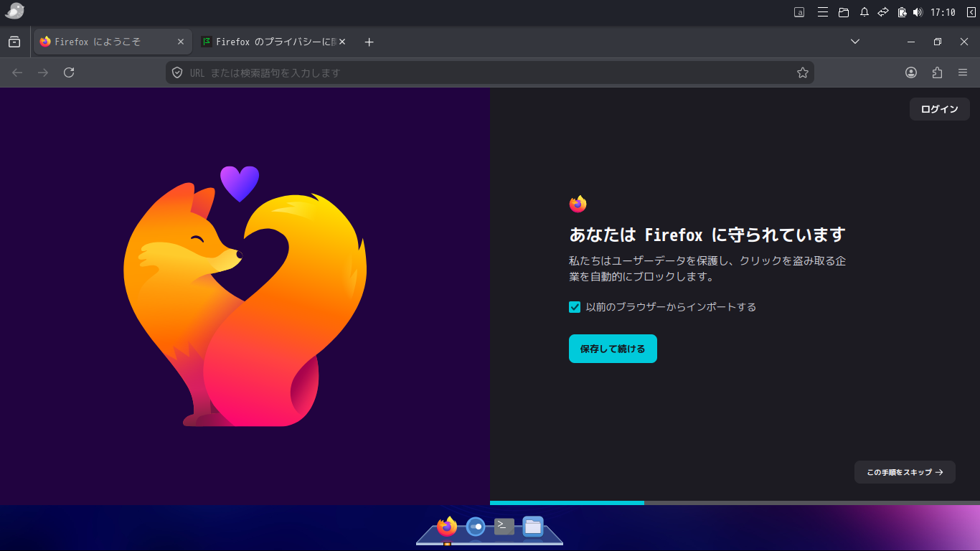
Task: Open tracking protection shield in address bar
Action: tap(177, 72)
